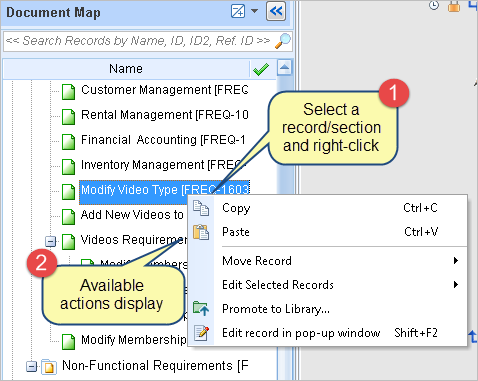Image resolution: width=478 pixels, height=381 pixels.
Task: Click the Rental Management page icon
Action: pos(69,117)
